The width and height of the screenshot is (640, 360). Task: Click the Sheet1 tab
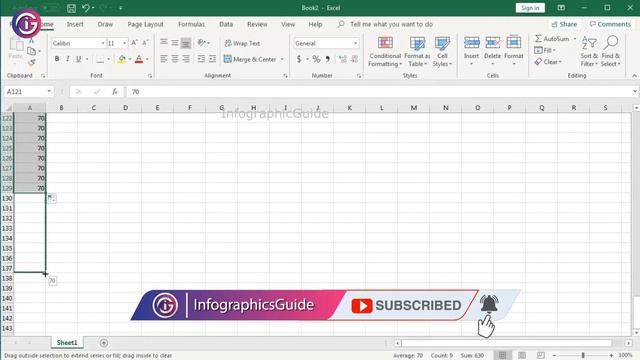click(x=67, y=342)
